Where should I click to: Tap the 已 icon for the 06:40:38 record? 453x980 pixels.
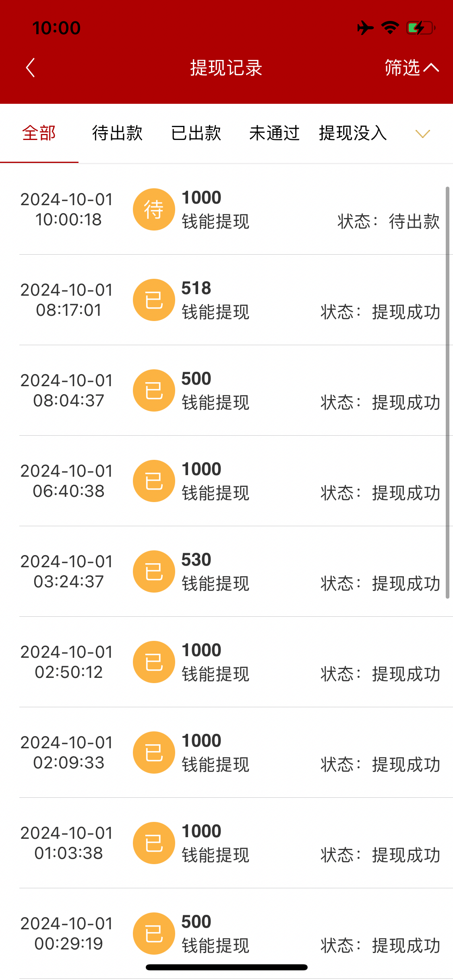coord(154,481)
